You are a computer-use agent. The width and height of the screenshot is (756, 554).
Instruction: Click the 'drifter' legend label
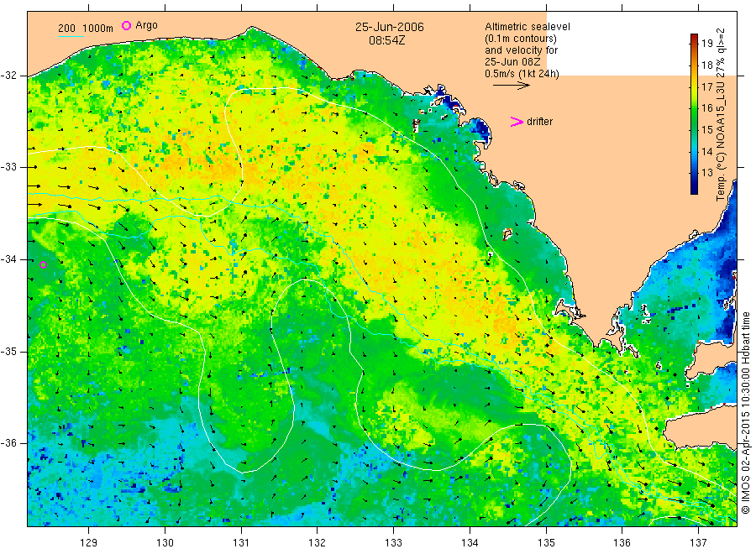pos(539,122)
